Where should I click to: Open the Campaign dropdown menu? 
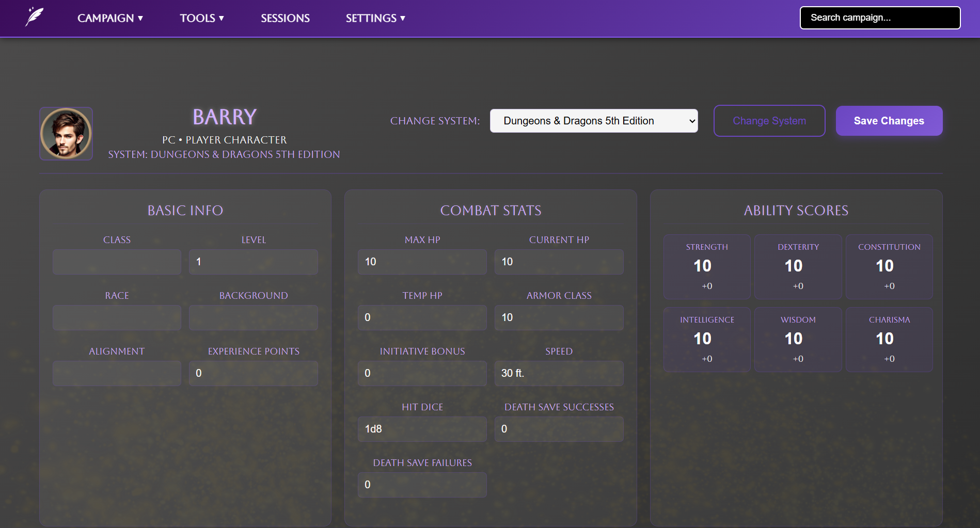coord(110,18)
